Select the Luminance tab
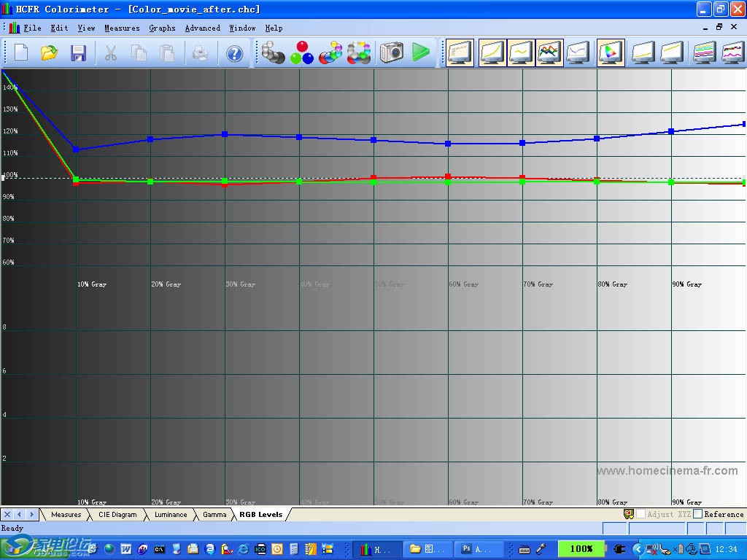 [x=171, y=515]
